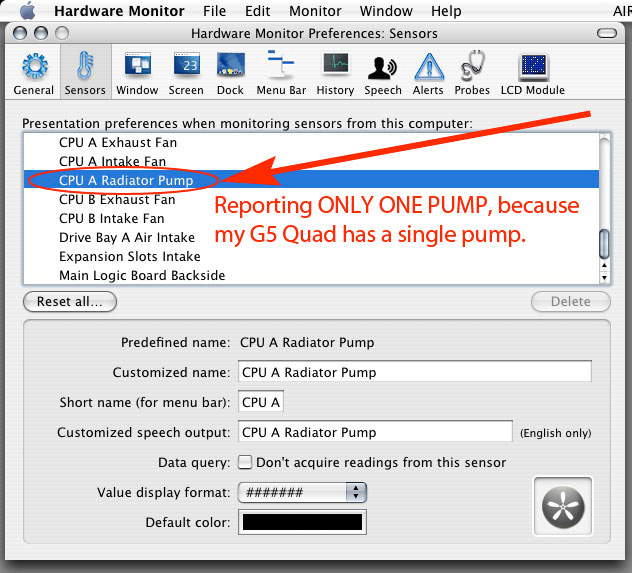Click the sensor list scrollbar thumb
Viewport: 632px width, 573px height.
click(604, 244)
